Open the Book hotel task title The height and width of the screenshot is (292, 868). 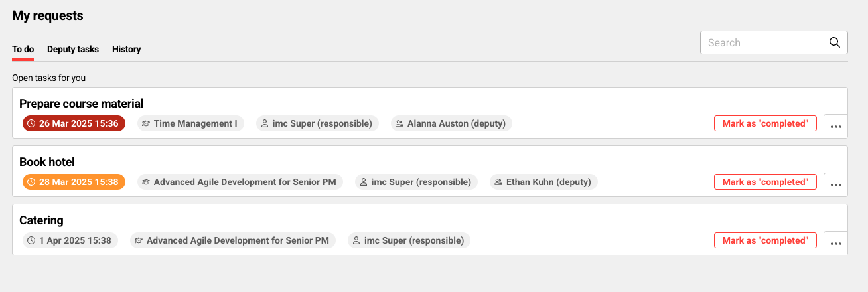(x=47, y=162)
